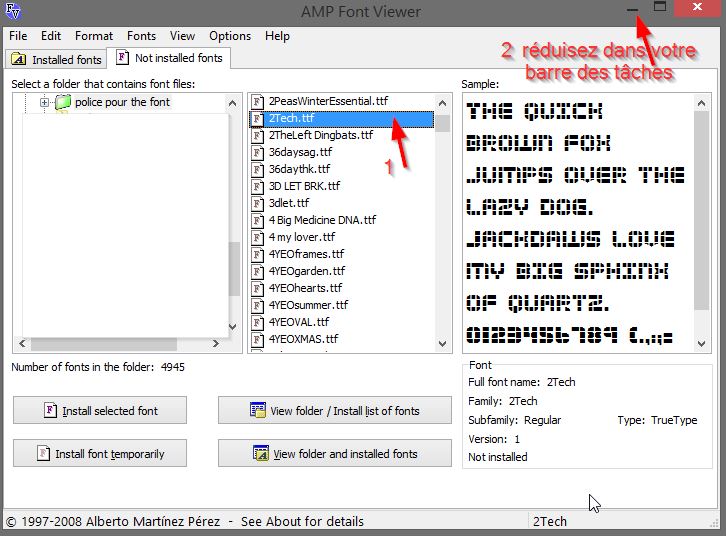Select the 4YEOXMAS.ttf font file

303,339
